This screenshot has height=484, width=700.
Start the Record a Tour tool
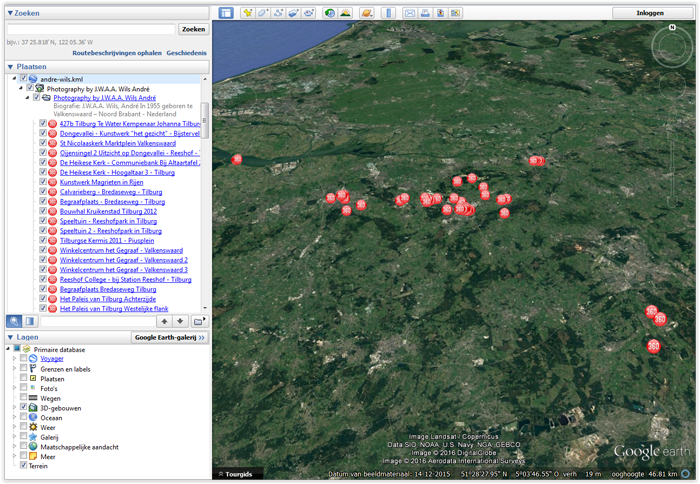coord(308,13)
